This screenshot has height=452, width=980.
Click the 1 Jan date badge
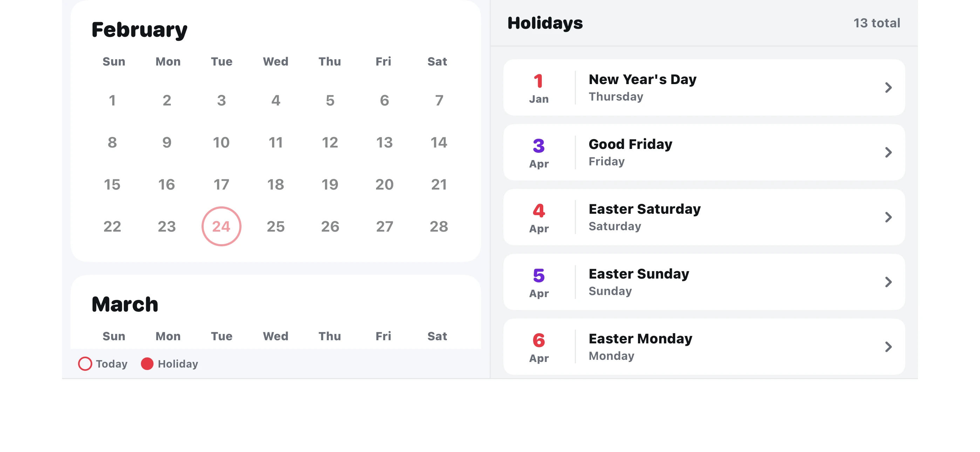(539, 88)
